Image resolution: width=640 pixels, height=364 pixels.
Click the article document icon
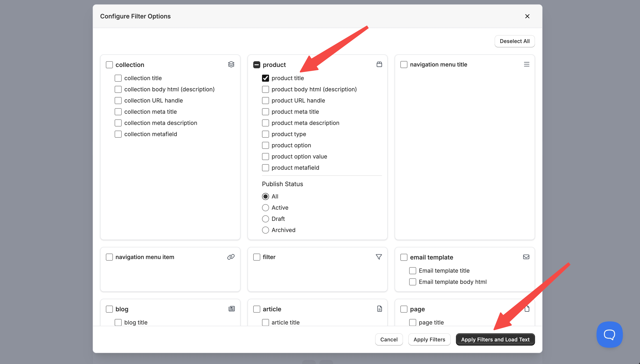pos(379,309)
